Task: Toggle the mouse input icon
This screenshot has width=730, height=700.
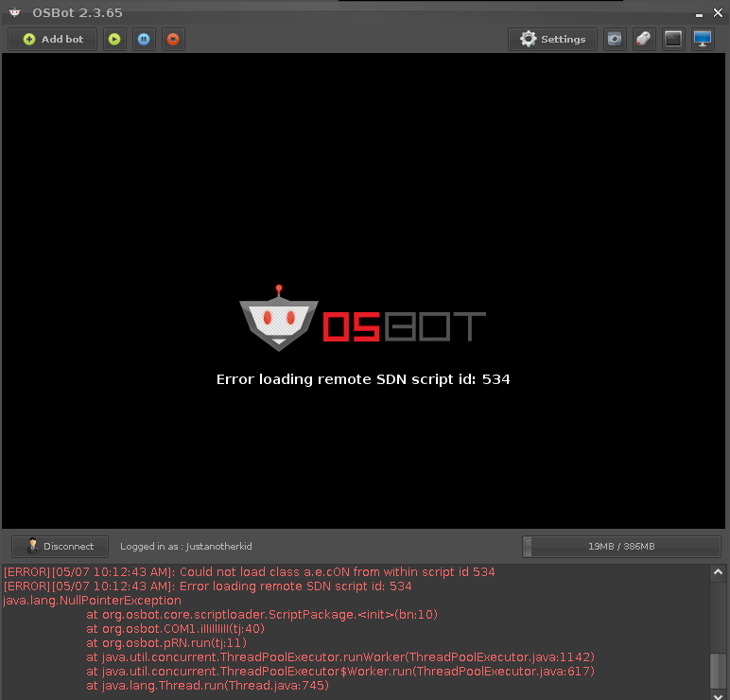Action: (644, 39)
